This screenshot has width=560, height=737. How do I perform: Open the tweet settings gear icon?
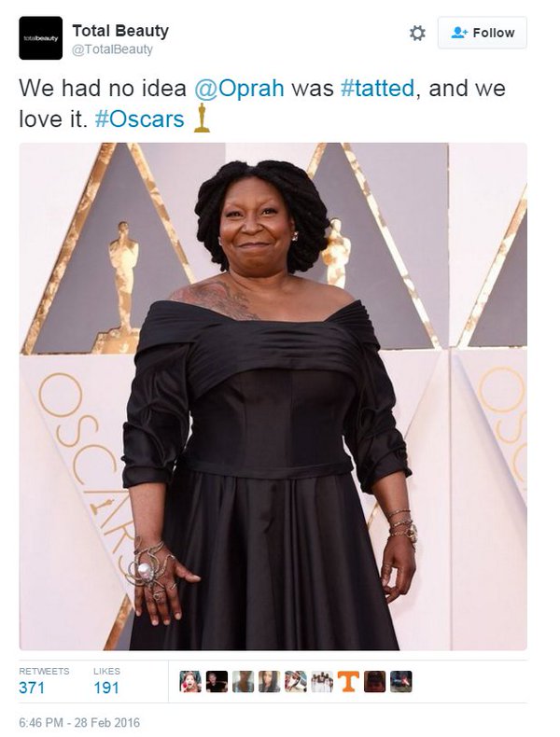417,33
